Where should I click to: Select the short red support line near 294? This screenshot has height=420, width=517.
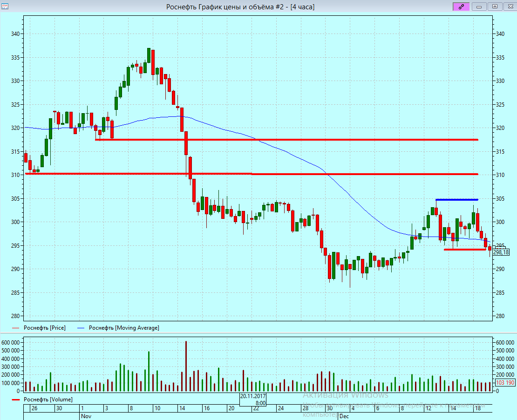point(465,250)
